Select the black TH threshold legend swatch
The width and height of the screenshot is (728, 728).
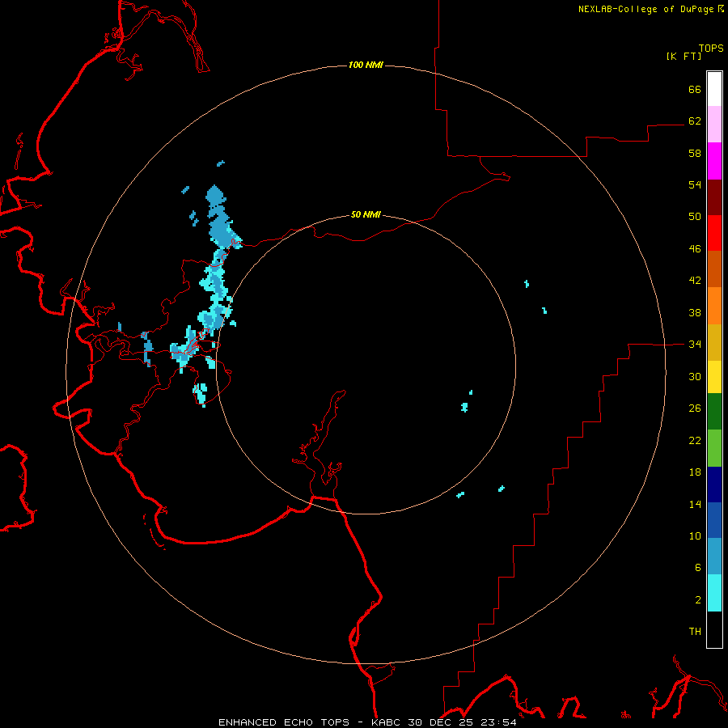coord(714,629)
